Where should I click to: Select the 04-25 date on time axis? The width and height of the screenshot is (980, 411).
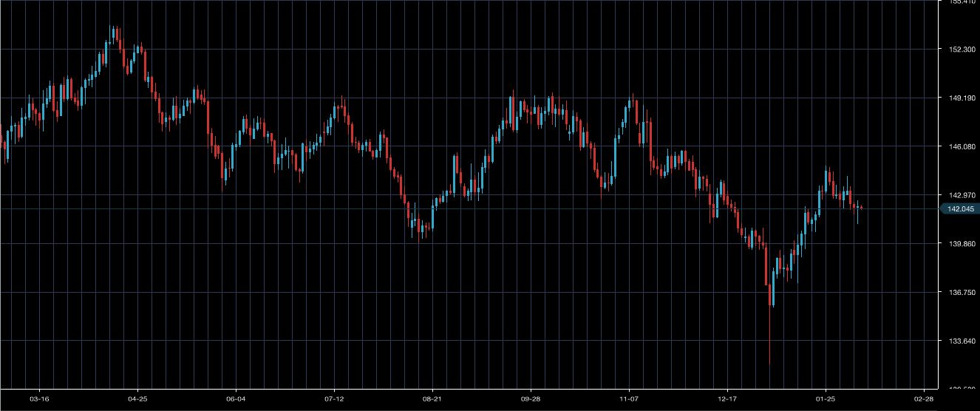point(137,398)
